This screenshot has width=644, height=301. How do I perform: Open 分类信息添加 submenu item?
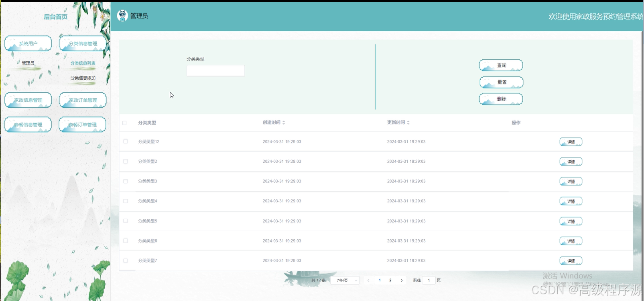[83, 78]
